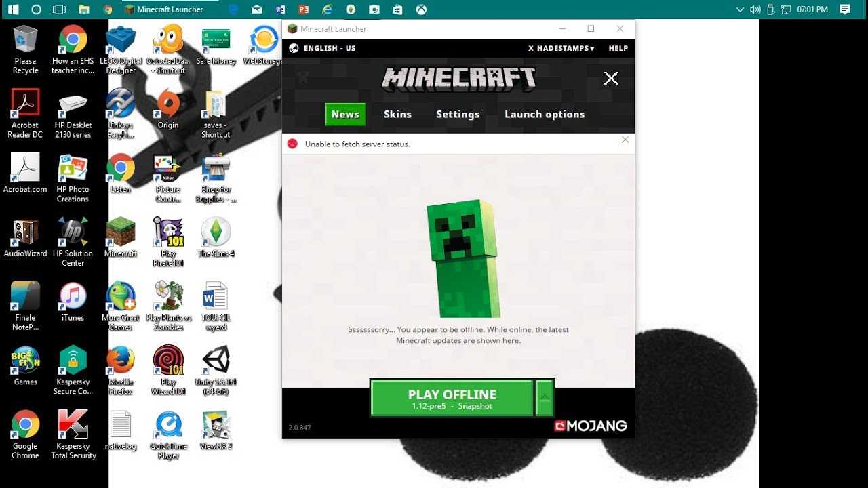The image size is (868, 488).
Task: Select the iTunes desktop icon
Action: [73, 302]
